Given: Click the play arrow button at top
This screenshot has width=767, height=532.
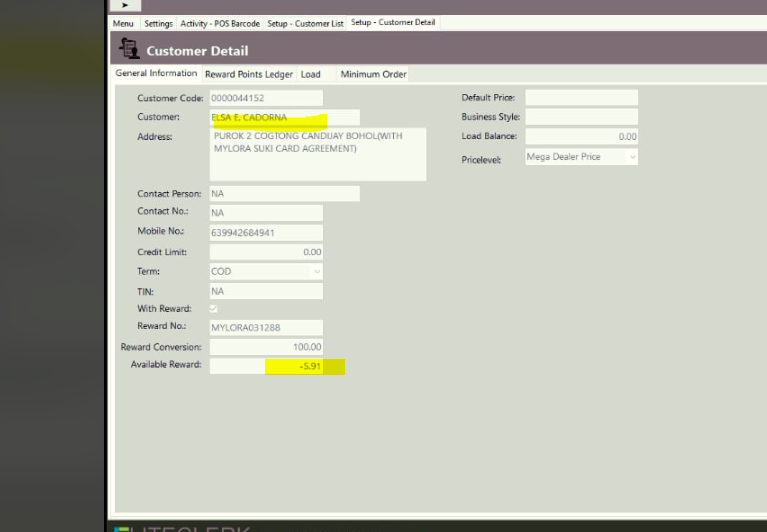Looking at the screenshot, I should click(125, 5).
